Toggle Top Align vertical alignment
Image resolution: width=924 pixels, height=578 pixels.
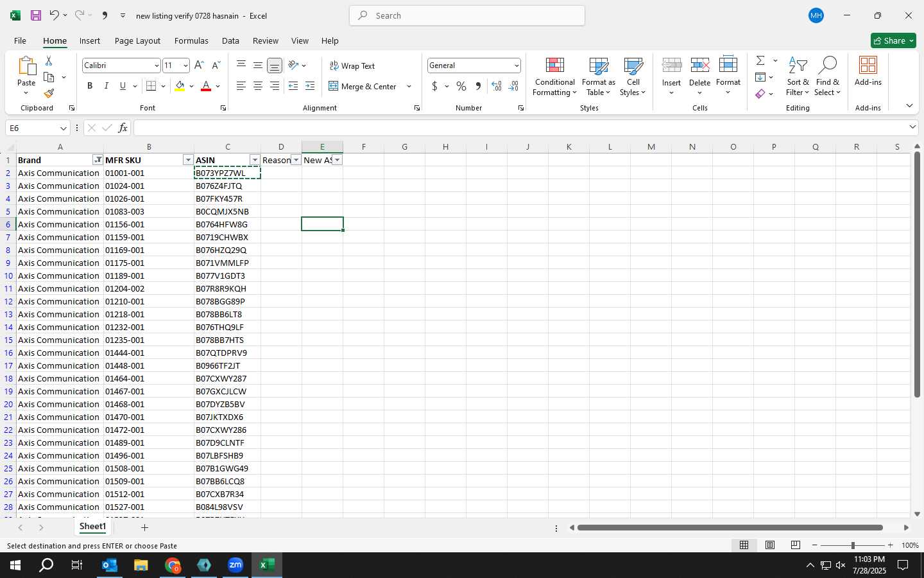coord(241,65)
